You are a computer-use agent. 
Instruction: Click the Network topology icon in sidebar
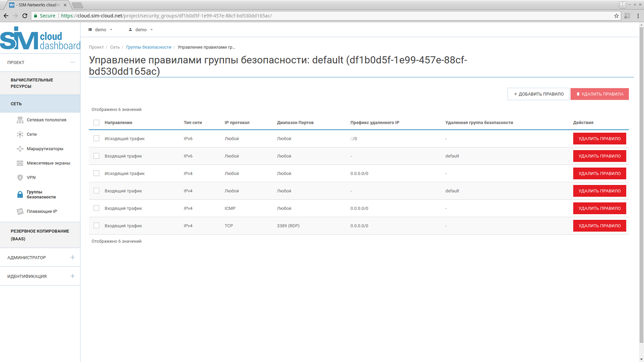20,120
